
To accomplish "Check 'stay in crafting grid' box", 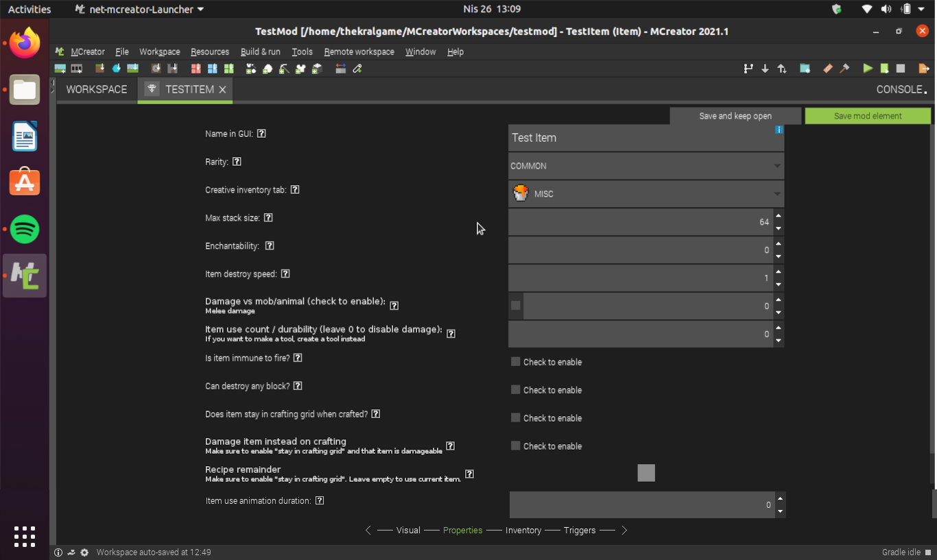I will 516,418.
